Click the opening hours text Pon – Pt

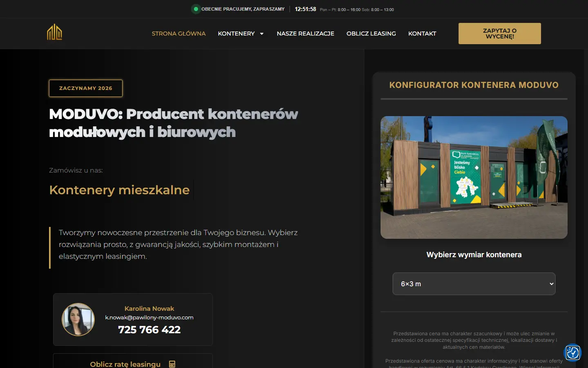(x=357, y=9)
